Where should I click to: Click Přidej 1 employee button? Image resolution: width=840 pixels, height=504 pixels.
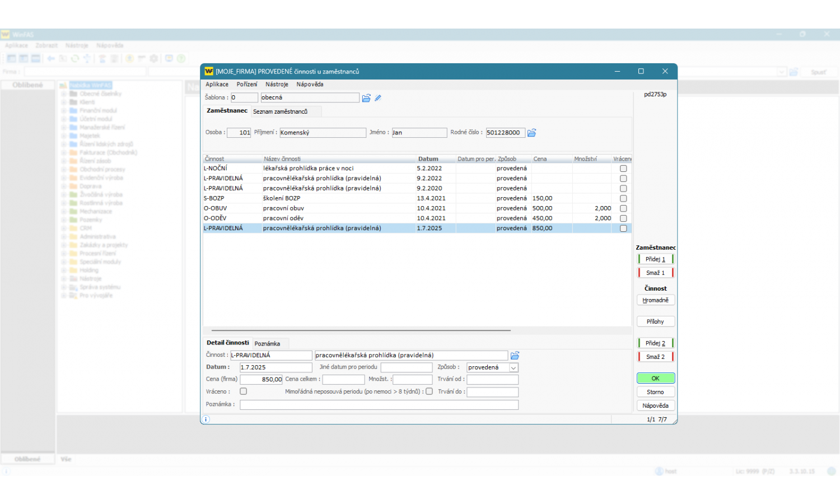click(656, 259)
